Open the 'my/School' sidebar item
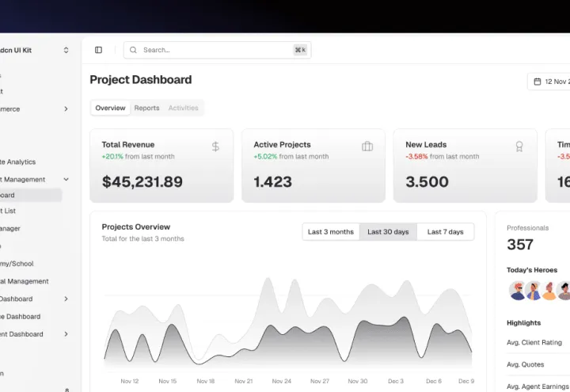570x392 pixels. 17,264
